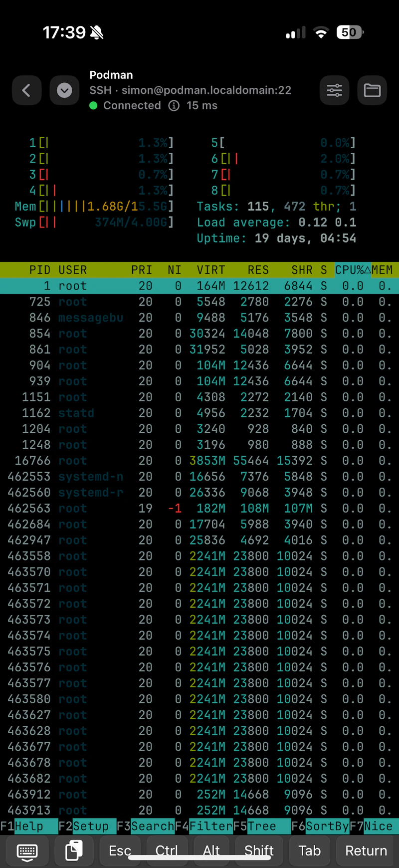Click the Mem usage meter bar

[94, 207]
